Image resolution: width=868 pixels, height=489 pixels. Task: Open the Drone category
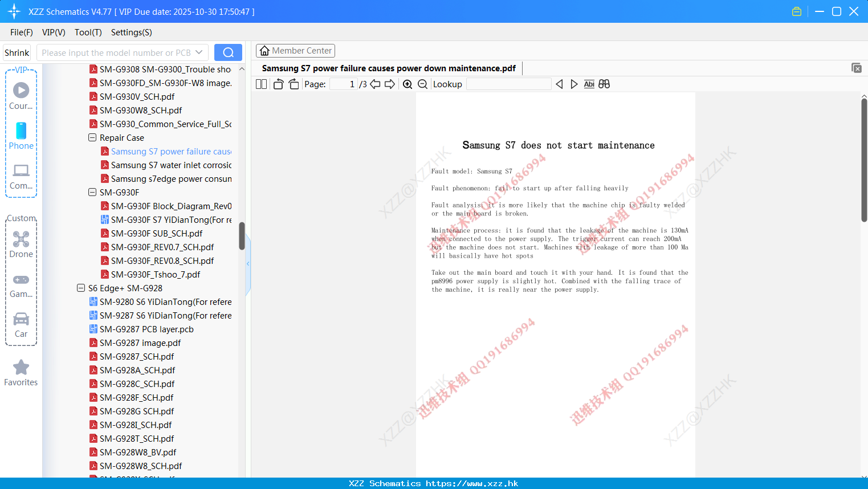coord(21,244)
